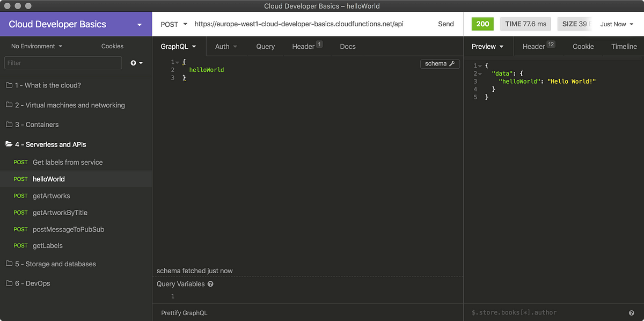The image size is (644, 321).
Task: Click the 200 status code badge
Action: coord(482,24)
